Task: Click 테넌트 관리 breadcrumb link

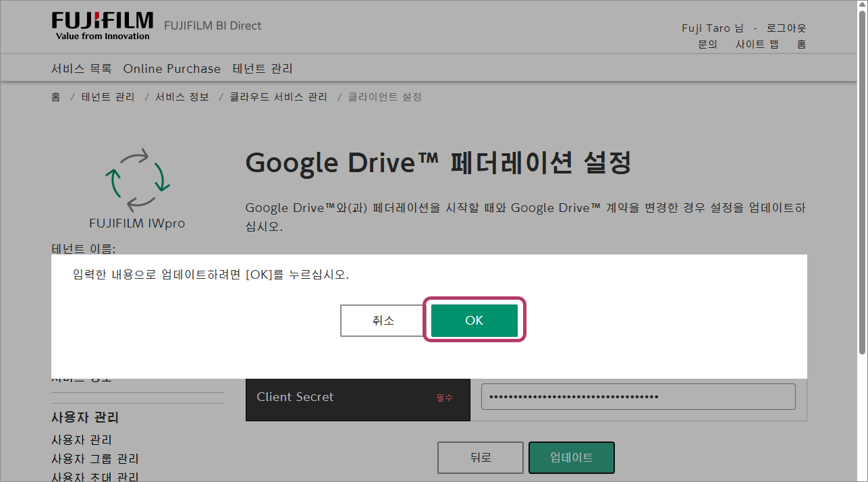Action: click(108, 97)
